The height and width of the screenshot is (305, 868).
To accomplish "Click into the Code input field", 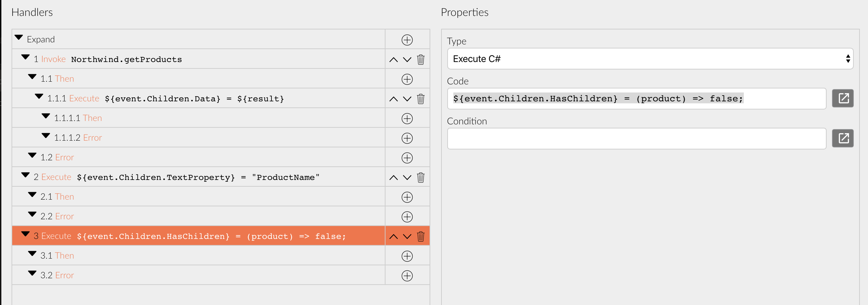I will click(x=637, y=99).
